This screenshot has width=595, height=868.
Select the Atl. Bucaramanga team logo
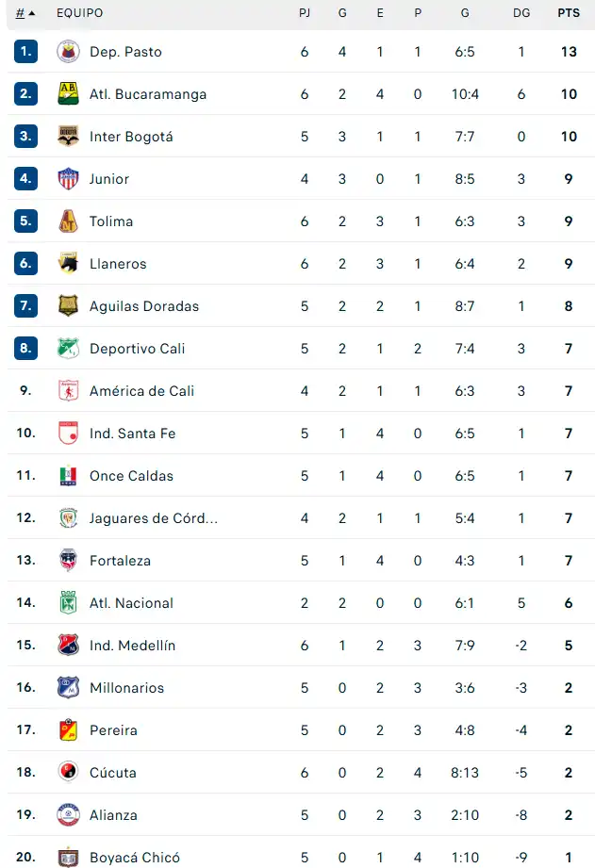click(x=68, y=94)
